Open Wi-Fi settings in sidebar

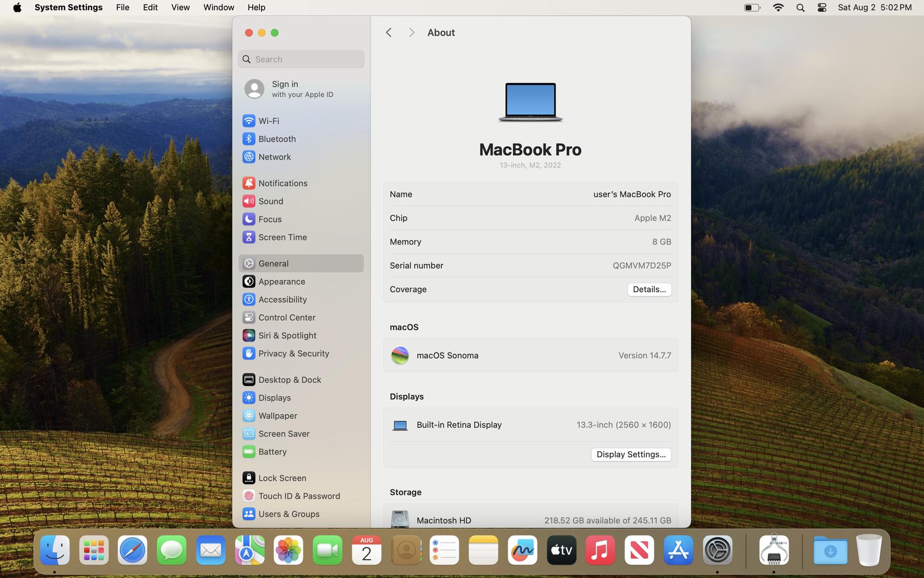click(301, 121)
